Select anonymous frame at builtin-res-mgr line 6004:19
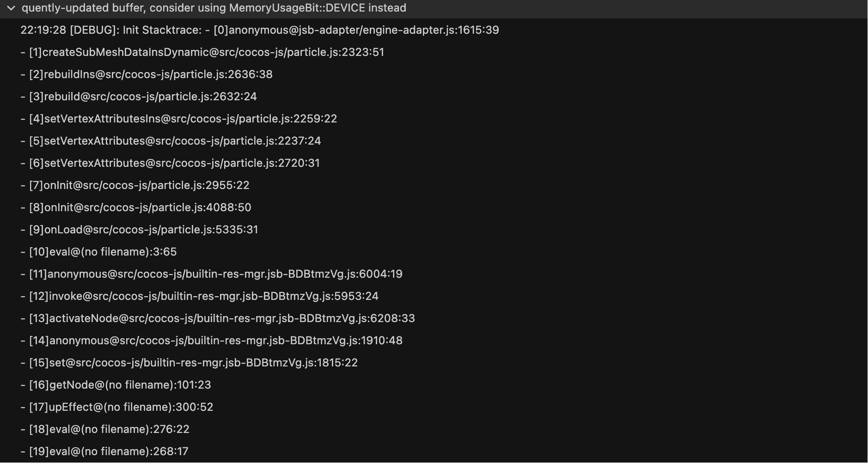This screenshot has height=463, width=868. pos(211,274)
